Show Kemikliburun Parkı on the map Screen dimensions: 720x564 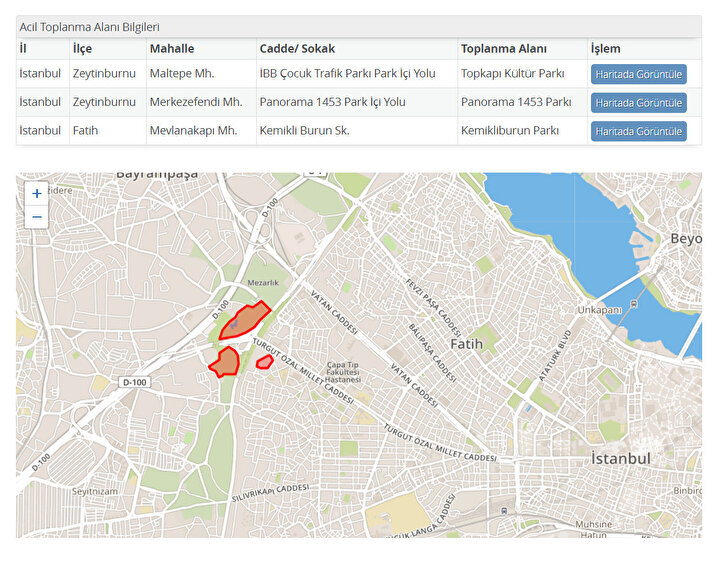click(x=638, y=131)
